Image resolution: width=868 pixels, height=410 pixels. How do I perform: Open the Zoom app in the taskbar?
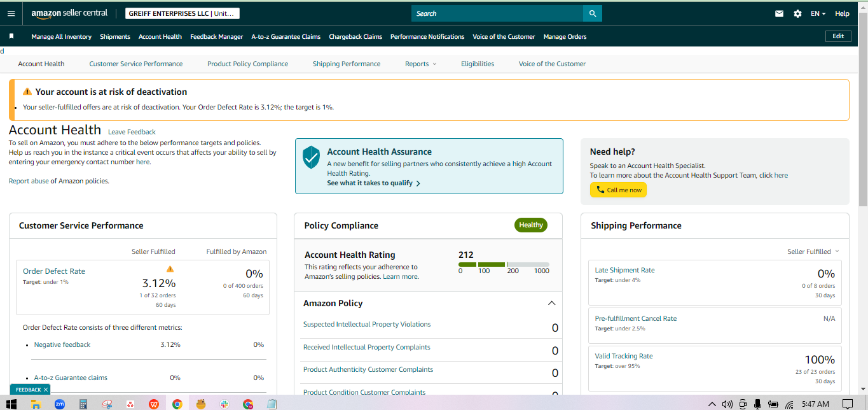point(60,404)
